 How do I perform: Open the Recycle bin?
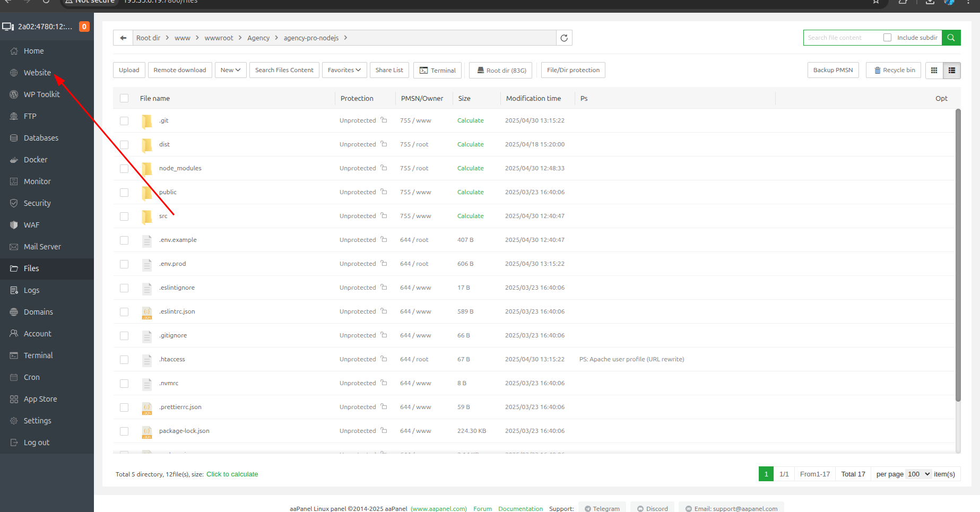[895, 70]
